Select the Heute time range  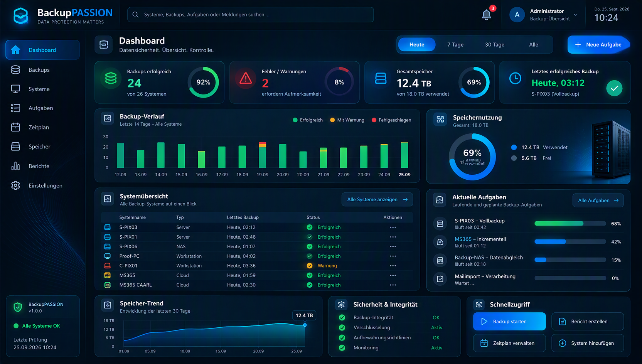coord(417,45)
